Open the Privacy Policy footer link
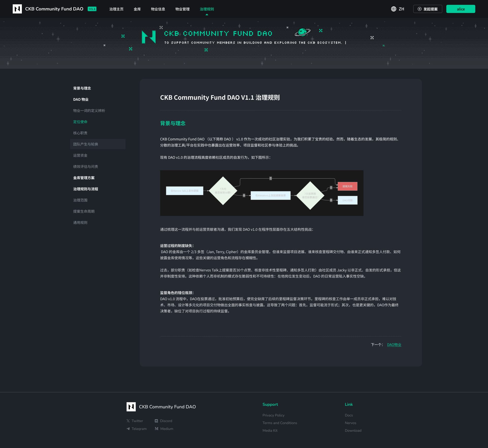Viewport: 488px width, 448px height. [273, 415]
